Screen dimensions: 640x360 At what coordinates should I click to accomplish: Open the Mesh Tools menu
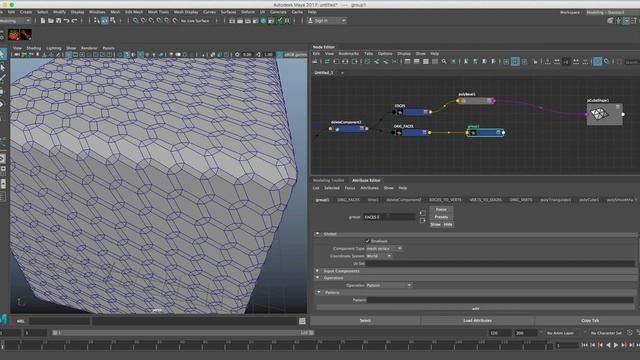158,12
